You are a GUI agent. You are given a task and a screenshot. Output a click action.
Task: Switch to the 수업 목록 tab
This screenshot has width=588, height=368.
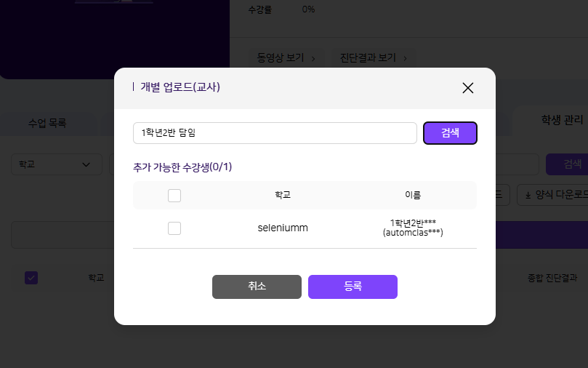click(x=47, y=123)
